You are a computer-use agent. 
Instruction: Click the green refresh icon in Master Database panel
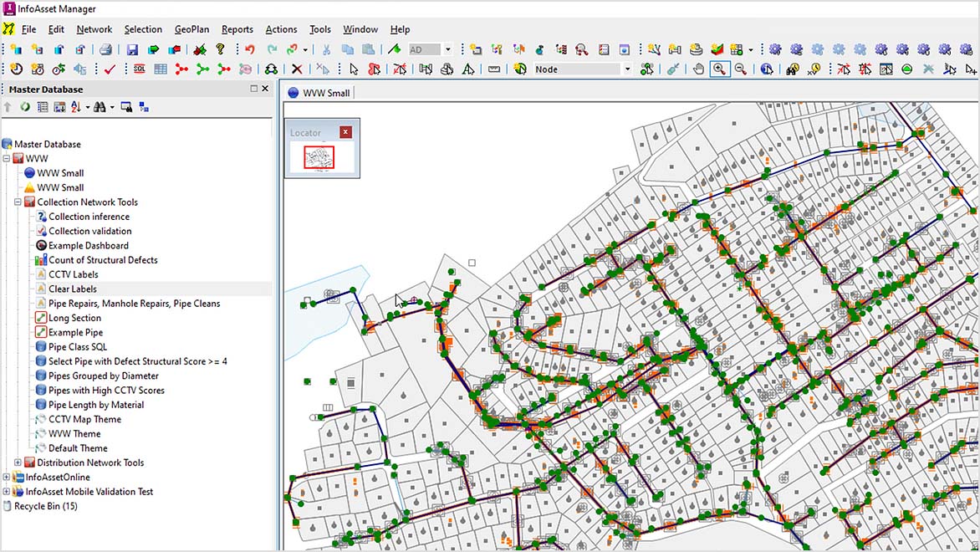point(25,107)
